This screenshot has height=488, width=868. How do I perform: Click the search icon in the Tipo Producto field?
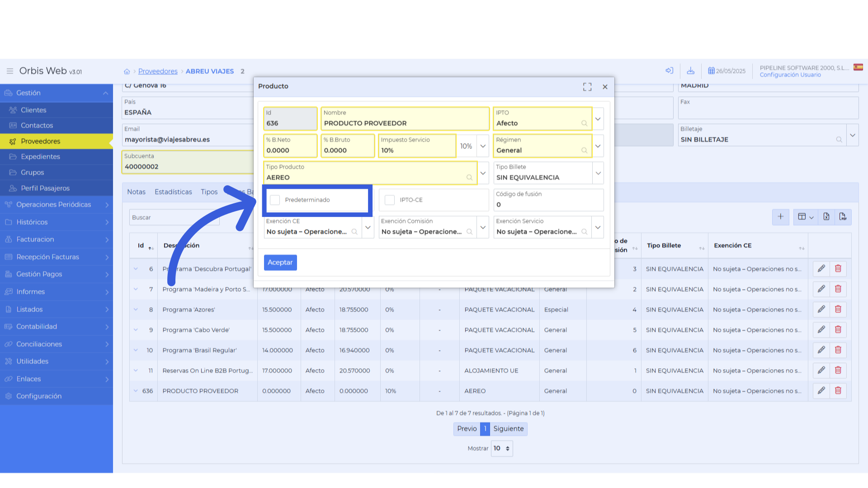(x=469, y=178)
